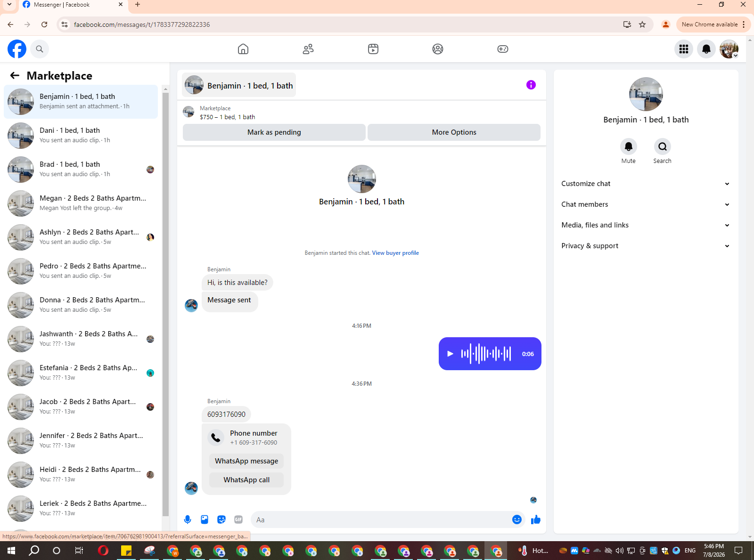Open the Reels video icon
Screen dimensions: 754x560
[x=373, y=49]
